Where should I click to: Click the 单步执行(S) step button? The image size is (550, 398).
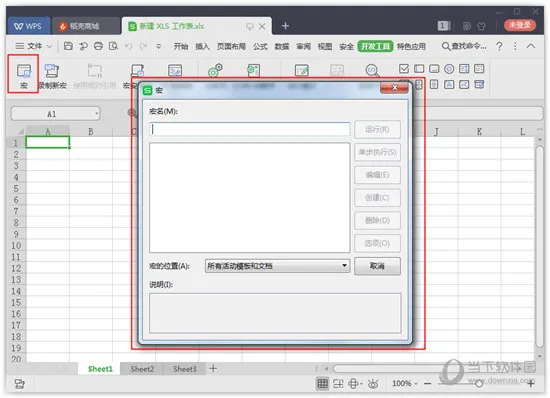377,152
